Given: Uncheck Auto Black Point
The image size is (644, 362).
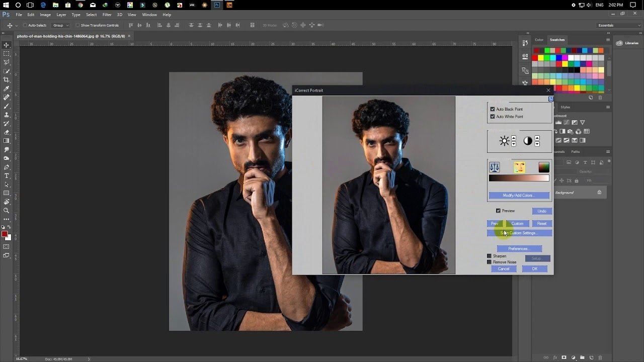Looking at the screenshot, I should tap(493, 109).
